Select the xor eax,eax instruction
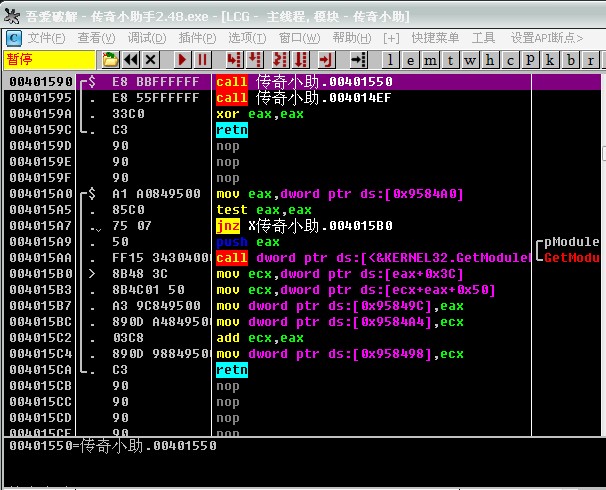This screenshot has height=490, width=606. [260, 114]
